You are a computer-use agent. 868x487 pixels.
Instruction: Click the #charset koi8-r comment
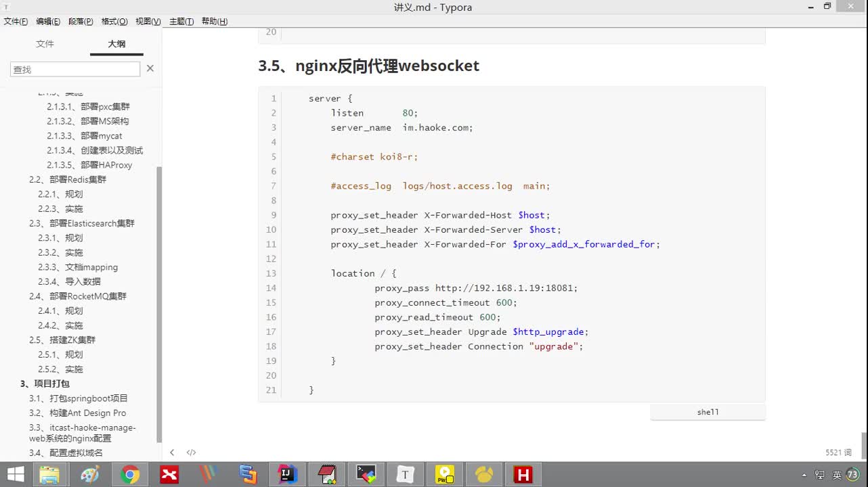click(x=374, y=157)
